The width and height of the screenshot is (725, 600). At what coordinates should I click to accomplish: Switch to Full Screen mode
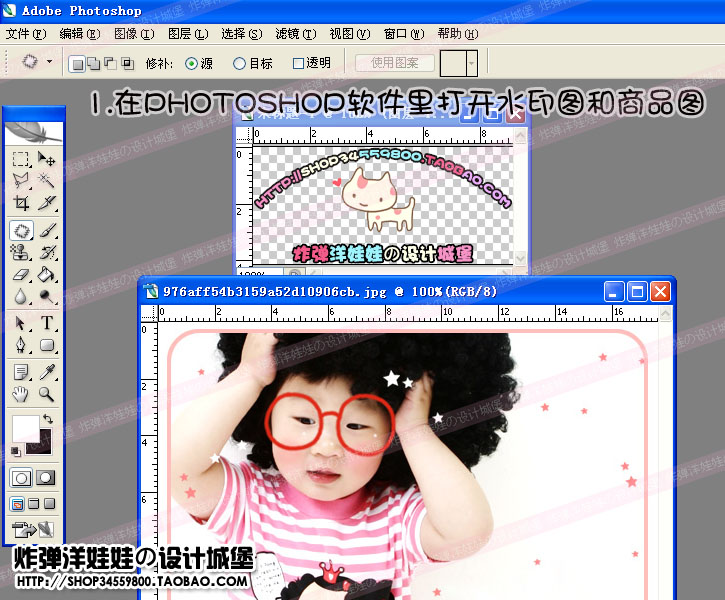click(x=49, y=504)
